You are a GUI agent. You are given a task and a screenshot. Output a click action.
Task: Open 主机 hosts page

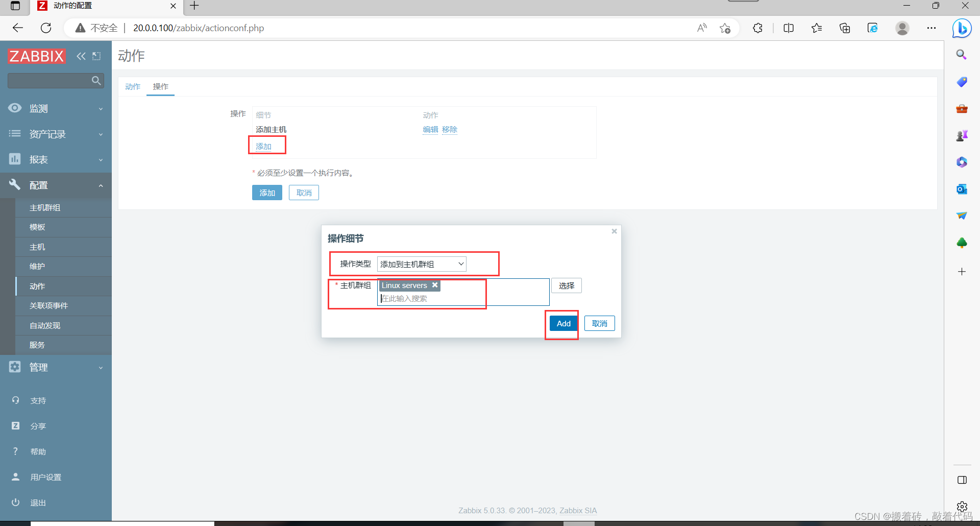point(37,247)
